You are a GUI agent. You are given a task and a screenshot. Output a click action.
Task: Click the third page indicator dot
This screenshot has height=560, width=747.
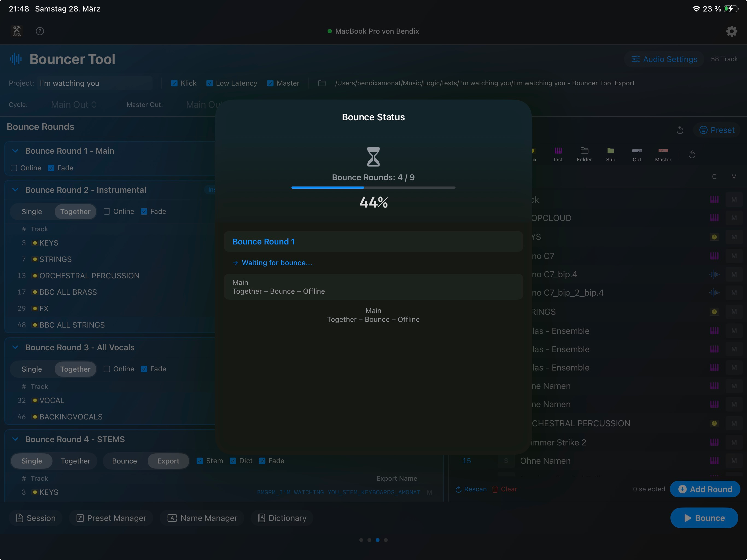[x=378, y=540]
